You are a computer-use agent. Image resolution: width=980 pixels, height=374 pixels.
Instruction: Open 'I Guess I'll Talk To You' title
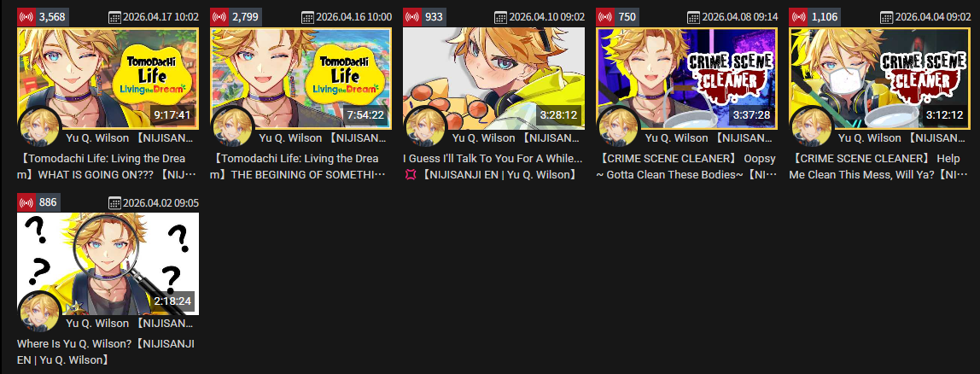493,167
